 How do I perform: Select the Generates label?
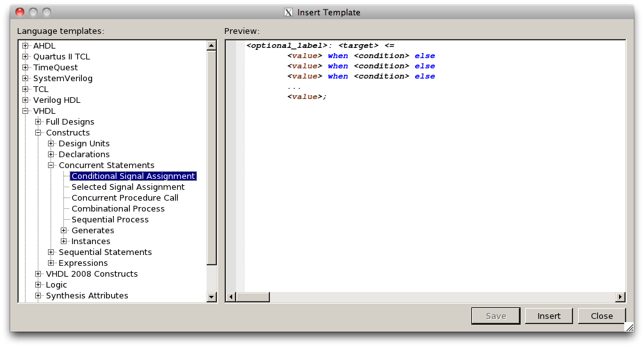point(93,231)
